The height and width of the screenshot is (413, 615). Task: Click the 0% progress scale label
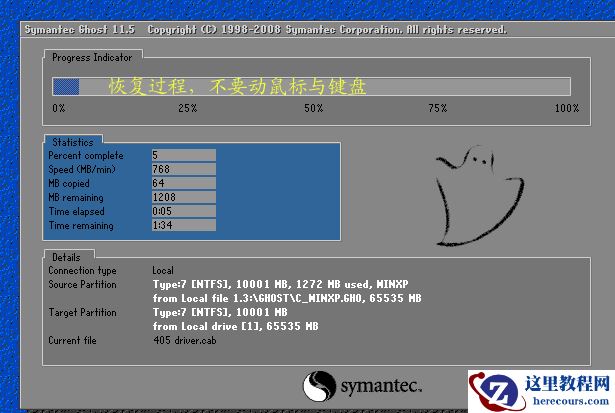pos(59,108)
